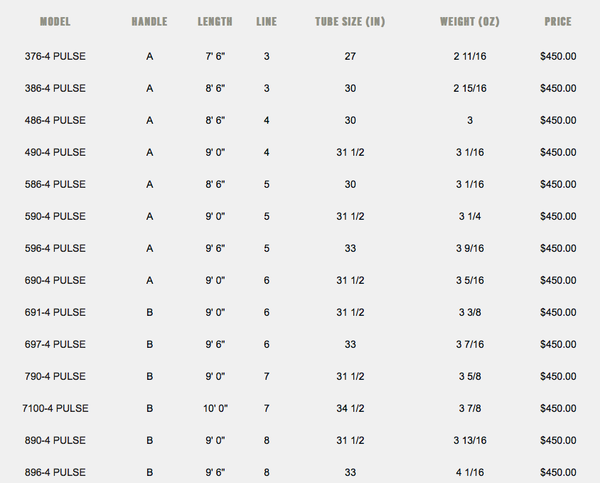Image resolution: width=600 pixels, height=483 pixels.
Task: Choose the 697-4 PULSE model
Action: coord(55,344)
